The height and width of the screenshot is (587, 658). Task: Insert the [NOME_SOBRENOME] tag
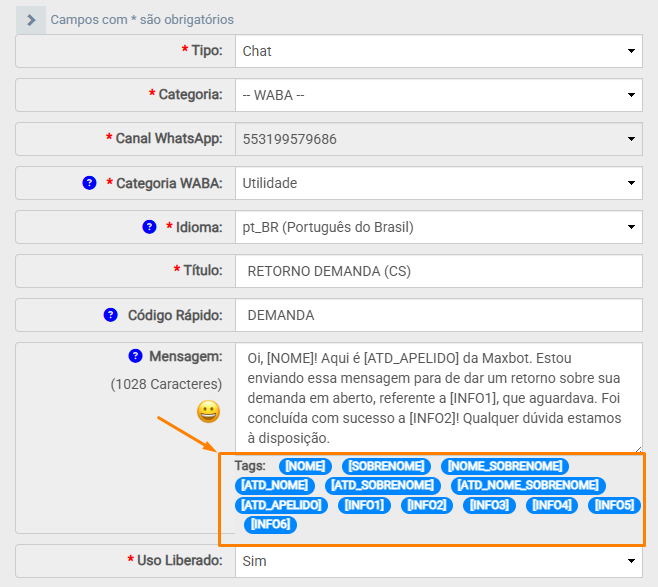[506, 466]
